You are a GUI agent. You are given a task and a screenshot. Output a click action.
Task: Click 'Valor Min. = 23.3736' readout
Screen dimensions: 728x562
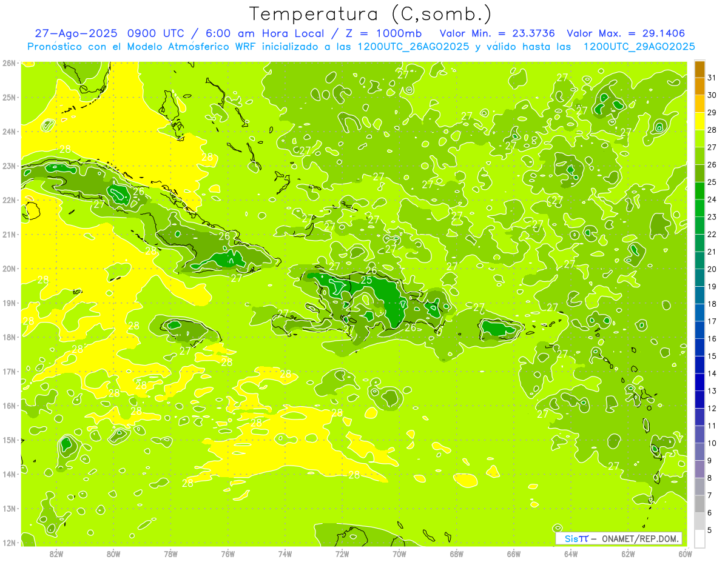tap(497, 33)
